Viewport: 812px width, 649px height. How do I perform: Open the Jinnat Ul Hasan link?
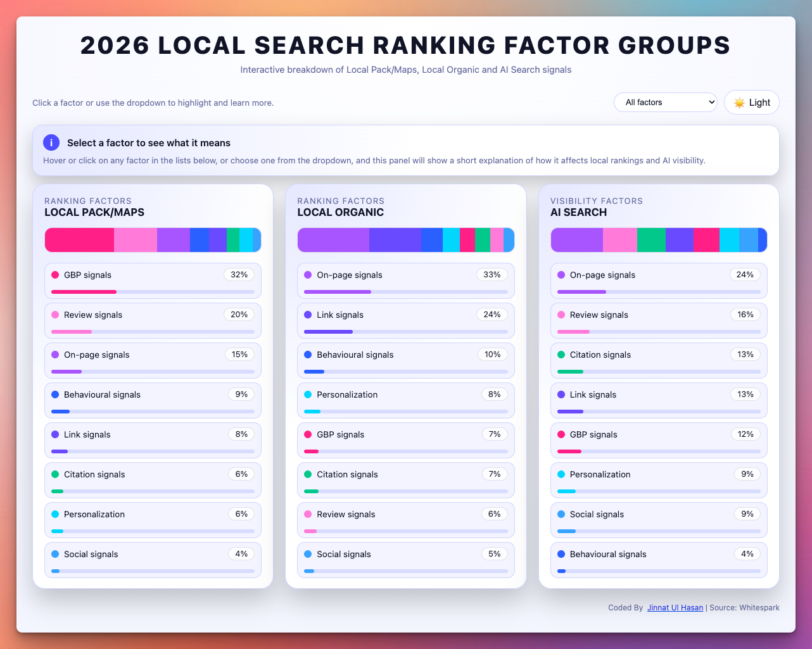[675, 607]
